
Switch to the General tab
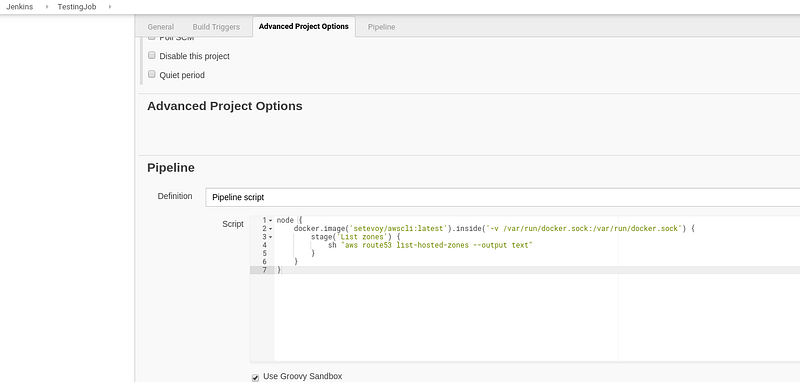click(161, 27)
